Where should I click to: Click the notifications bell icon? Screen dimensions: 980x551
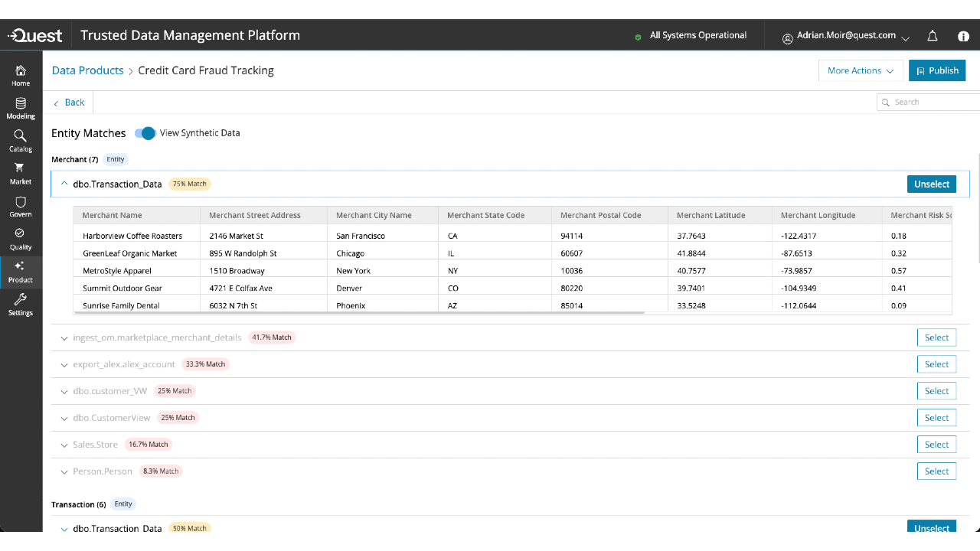coord(933,36)
